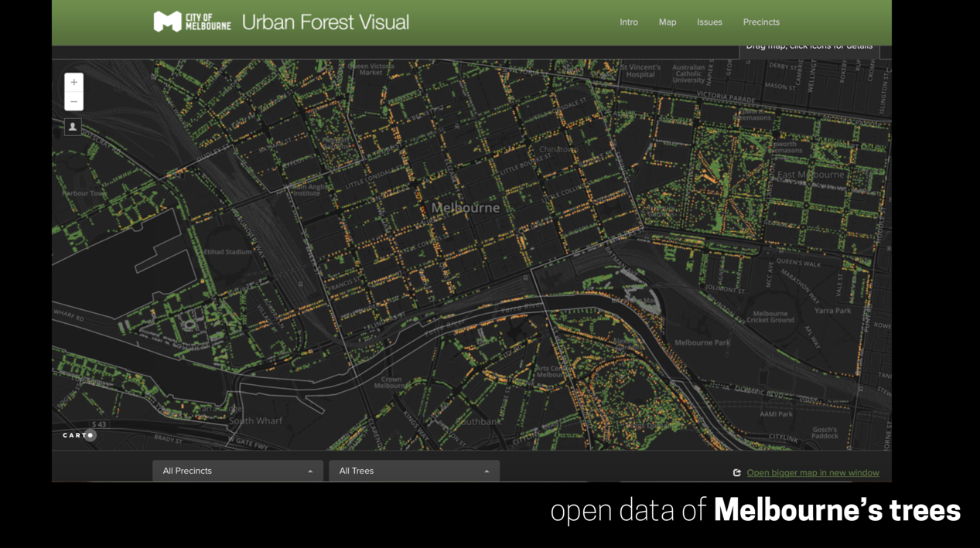Click the person locate-me icon
The image size is (980, 548).
(73, 127)
